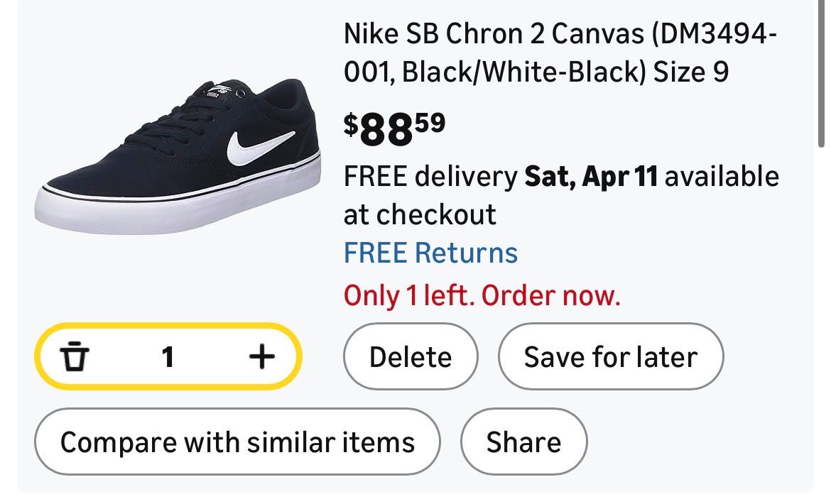Screen dimensions: 831x504
Task: Select Save for later
Action: [610, 357]
